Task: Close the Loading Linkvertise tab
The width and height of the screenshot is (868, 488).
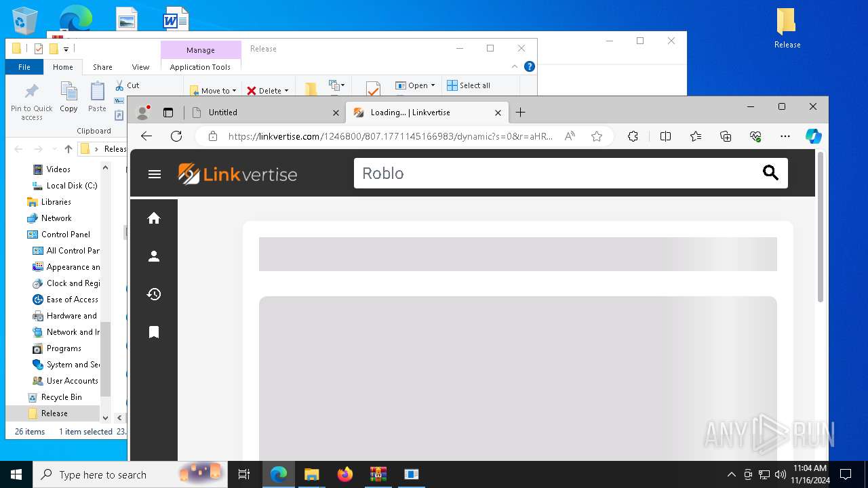Action: [x=498, y=113]
